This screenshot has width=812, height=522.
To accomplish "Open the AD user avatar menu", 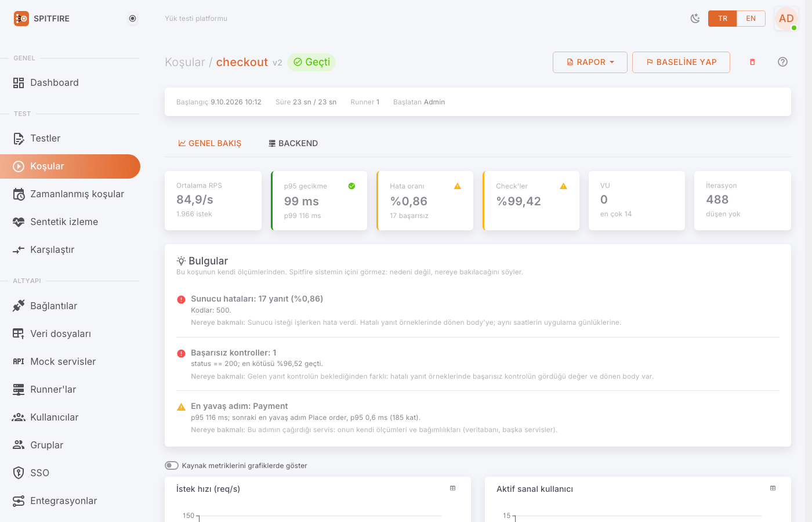I will (786, 19).
